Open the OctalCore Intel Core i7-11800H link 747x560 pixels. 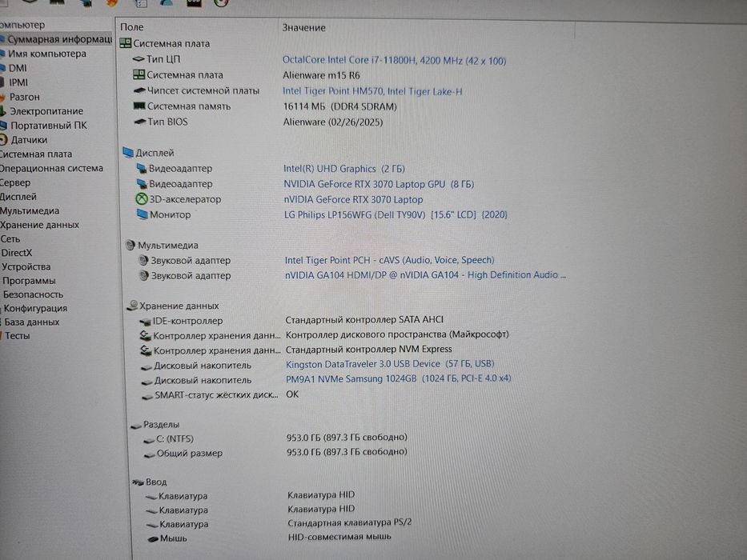tap(394, 61)
